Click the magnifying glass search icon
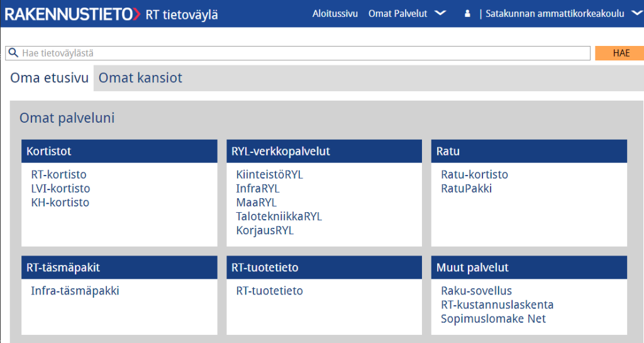 [13, 53]
